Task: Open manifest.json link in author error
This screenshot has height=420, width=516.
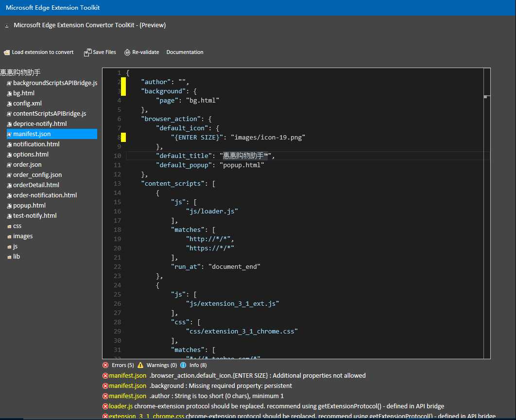Action: [128, 396]
